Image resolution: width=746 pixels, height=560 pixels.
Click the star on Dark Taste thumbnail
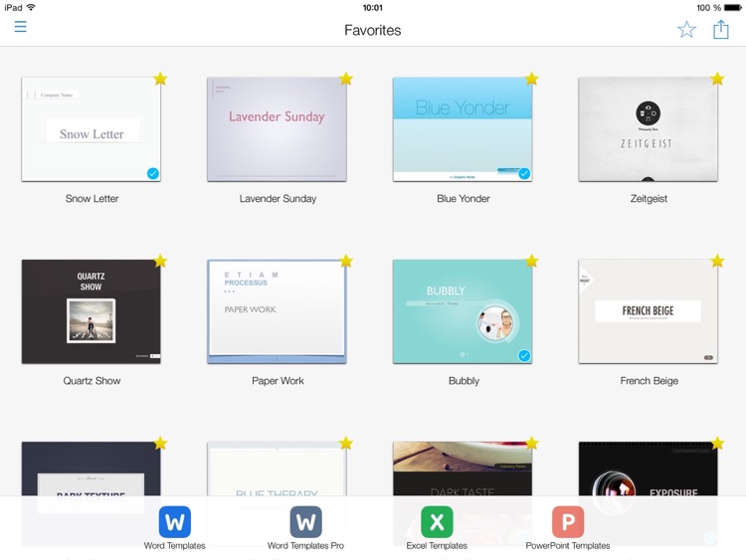click(x=531, y=443)
